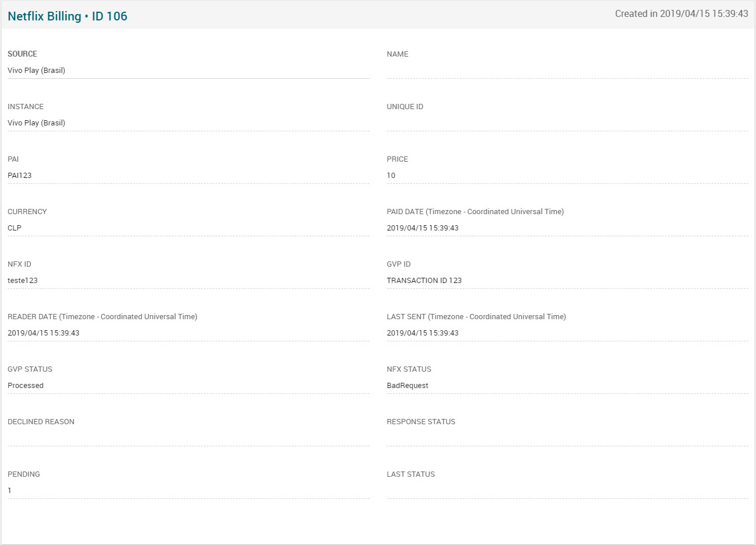Image resolution: width=756 pixels, height=545 pixels.
Task: Click the Created in timestamp text
Action: coord(681,14)
